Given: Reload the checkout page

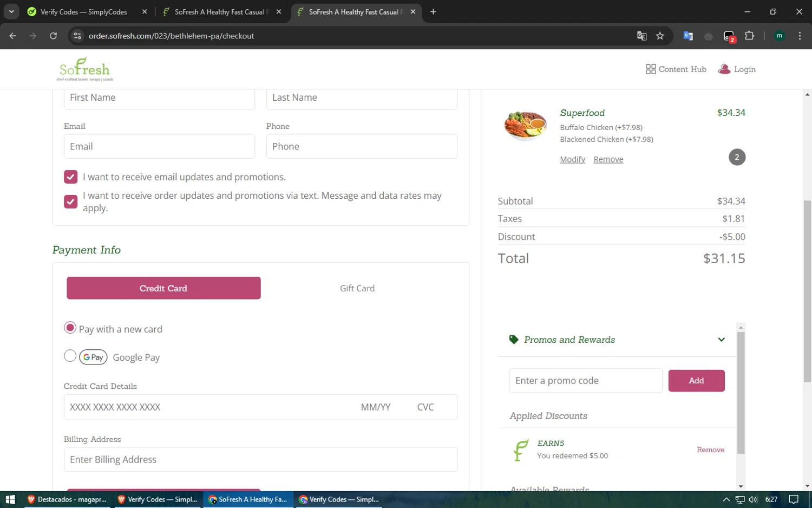Looking at the screenshot, I should coord(53,36).
